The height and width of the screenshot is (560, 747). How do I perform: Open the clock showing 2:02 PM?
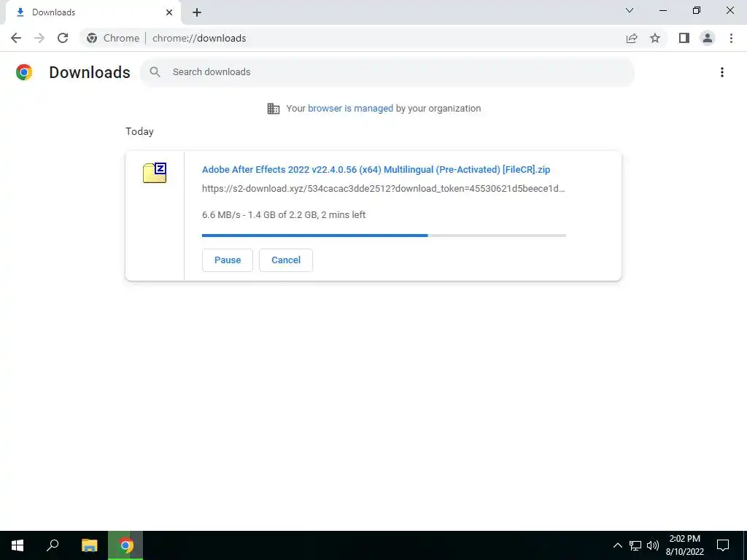pos(684,545)
